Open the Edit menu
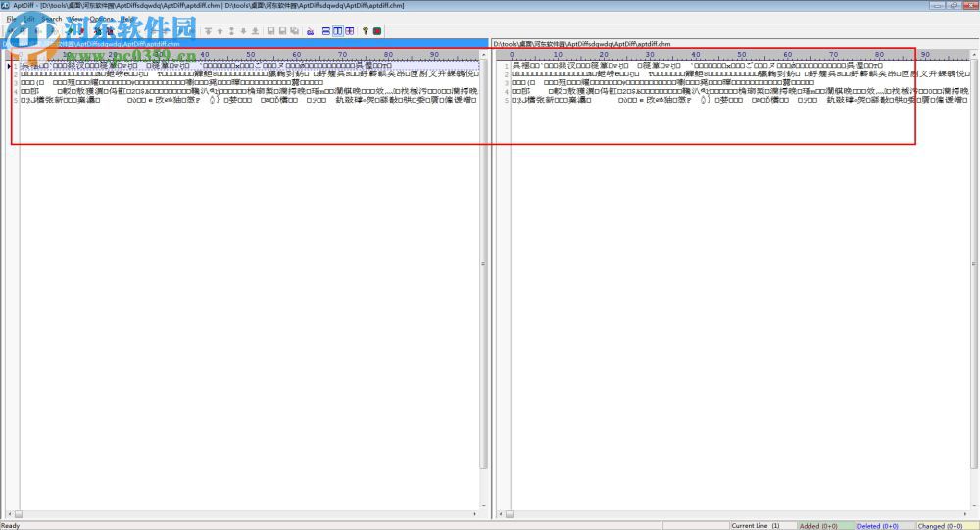The height and width of the screenshot is (530, 980). pos(28,19)
